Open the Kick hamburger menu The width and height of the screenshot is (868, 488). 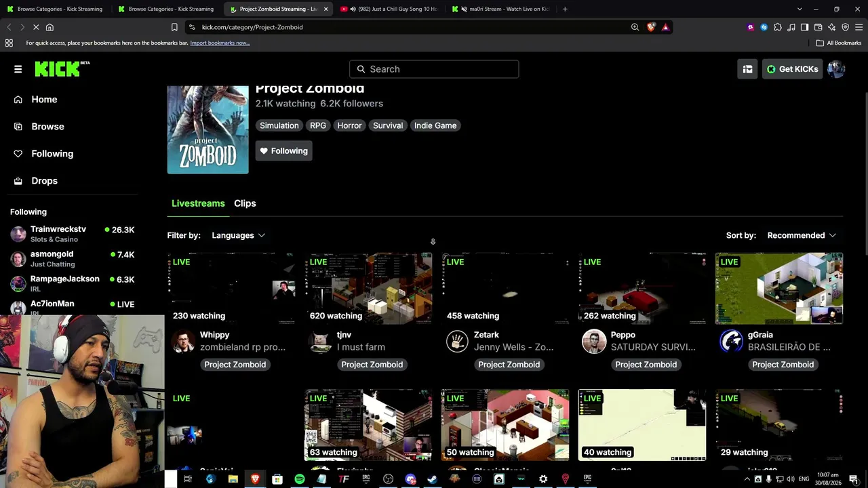[x=18, y=69]
